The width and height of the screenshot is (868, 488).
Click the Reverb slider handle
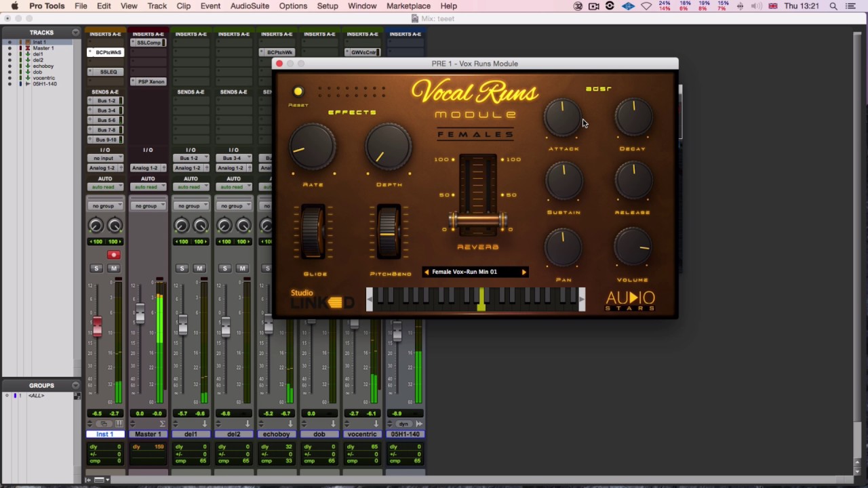(478, 220)
